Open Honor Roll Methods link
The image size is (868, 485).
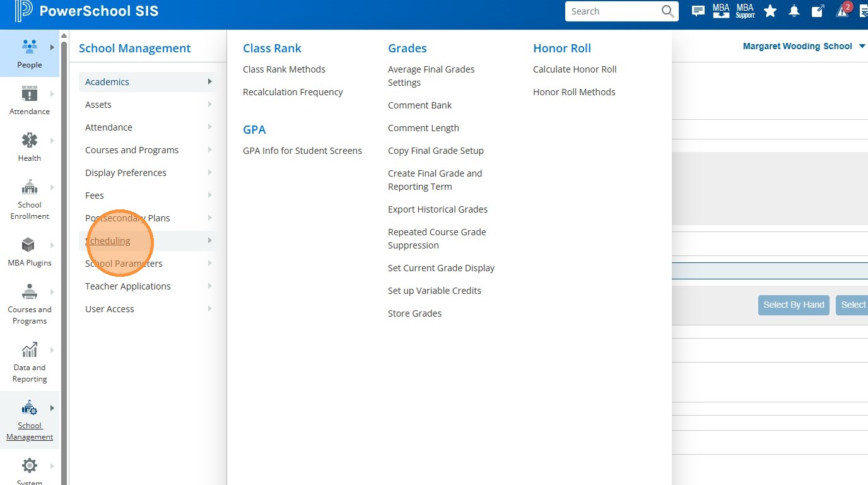pyautogui.click(x=574, y=92)
